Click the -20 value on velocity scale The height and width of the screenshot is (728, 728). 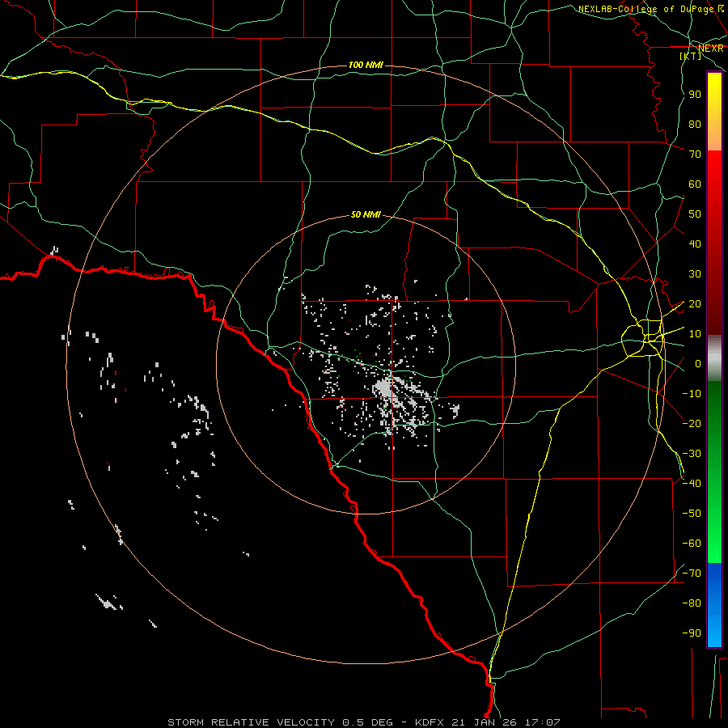coord(692,423)
